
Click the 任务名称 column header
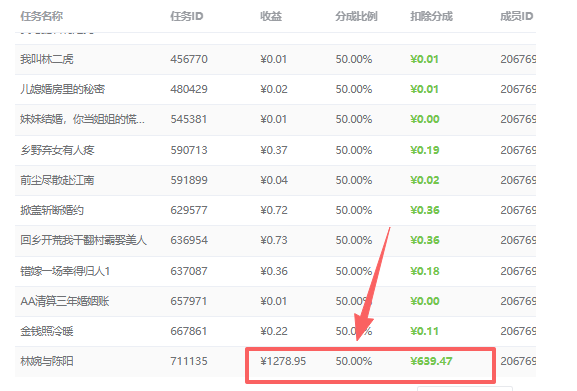(x=42, y=16)
